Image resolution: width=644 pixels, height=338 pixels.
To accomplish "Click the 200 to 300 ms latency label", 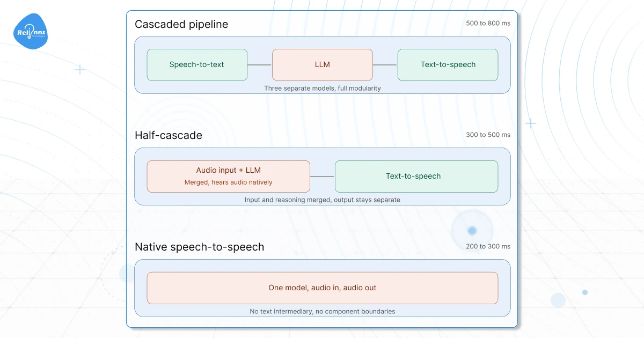I will coord(488,246).
